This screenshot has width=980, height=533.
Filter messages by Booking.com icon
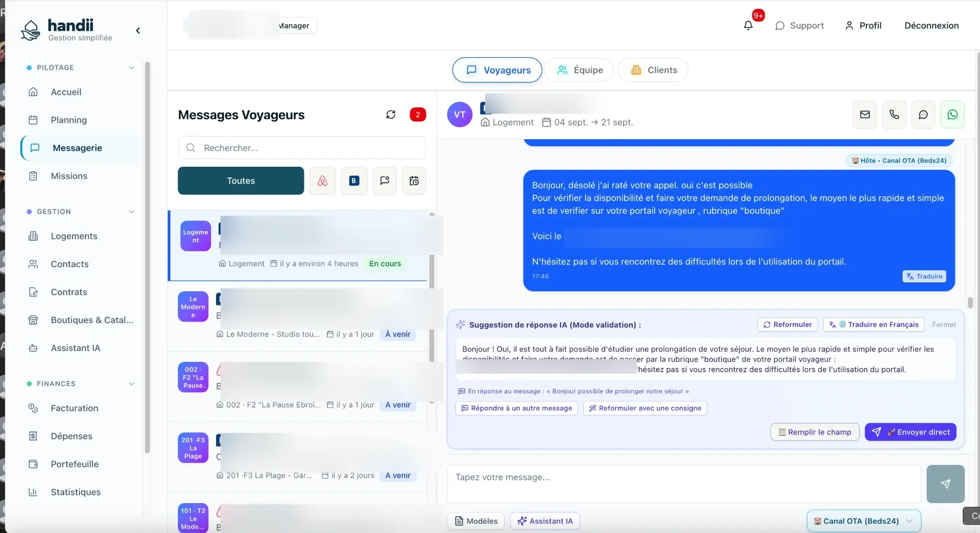[354, 181]
